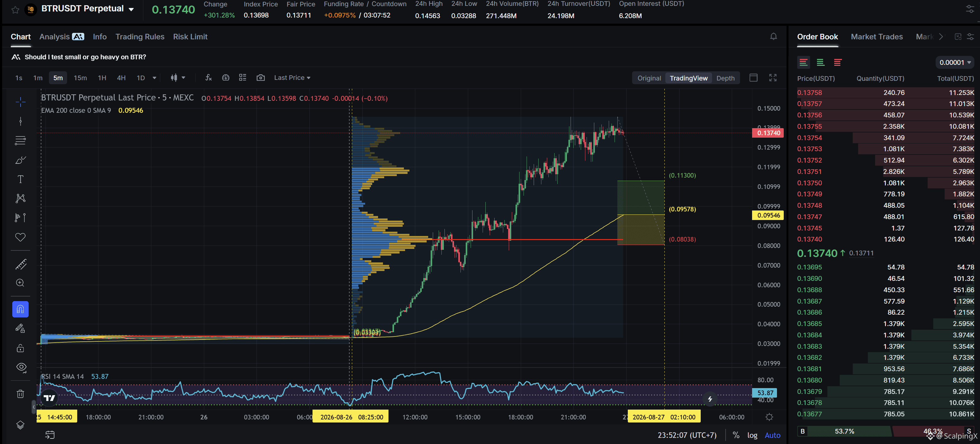Open the chart patterns tool

[x=21, y=198]
